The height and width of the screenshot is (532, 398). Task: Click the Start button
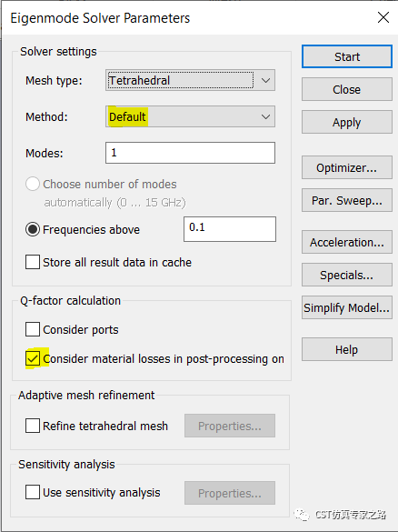click(x=347, y=56)
